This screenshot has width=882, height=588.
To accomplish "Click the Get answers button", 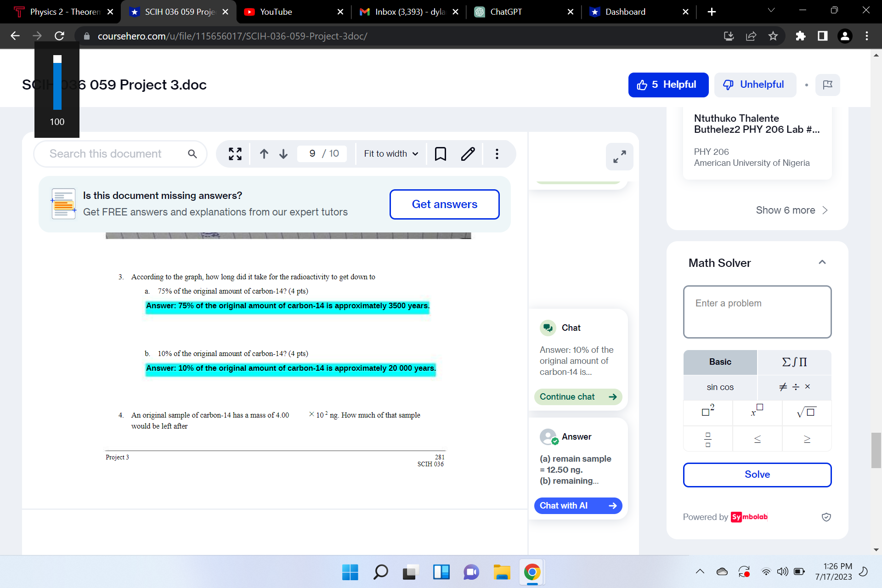I will click(x=444, y=204).
